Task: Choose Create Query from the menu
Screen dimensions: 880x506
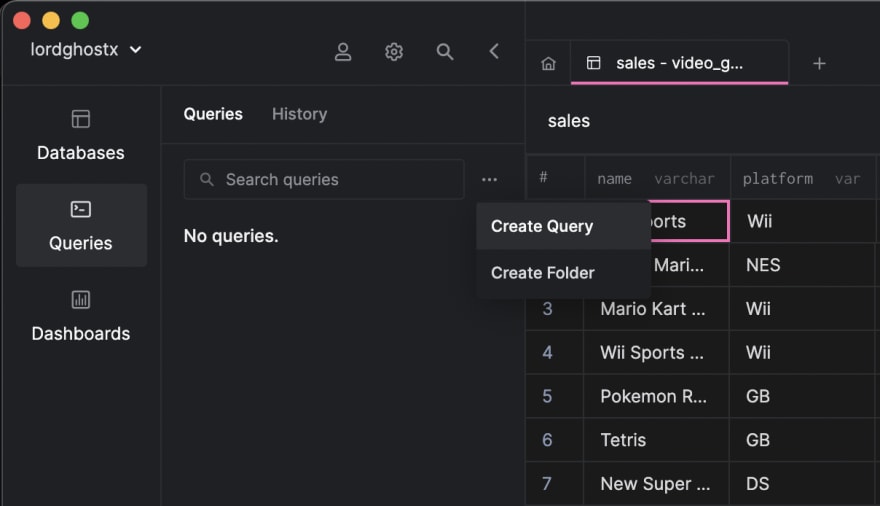Action: 563,226
